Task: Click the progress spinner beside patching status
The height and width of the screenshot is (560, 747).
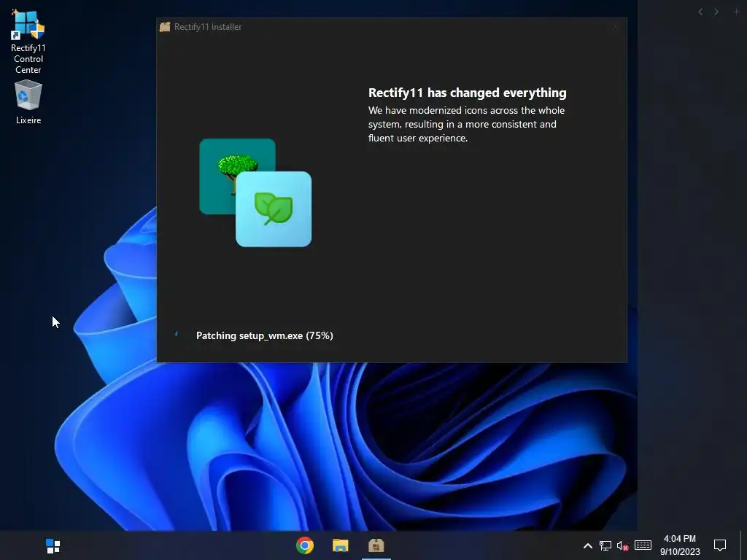Action: (x=177, y=335)
